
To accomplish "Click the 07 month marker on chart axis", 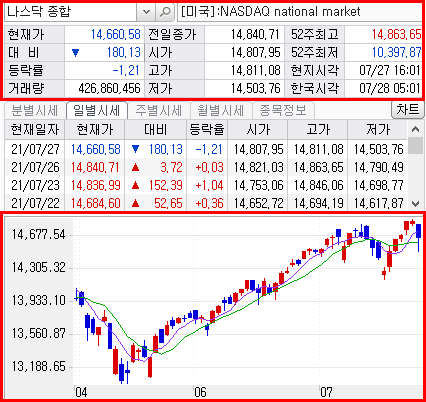I will tap(326, 392).
